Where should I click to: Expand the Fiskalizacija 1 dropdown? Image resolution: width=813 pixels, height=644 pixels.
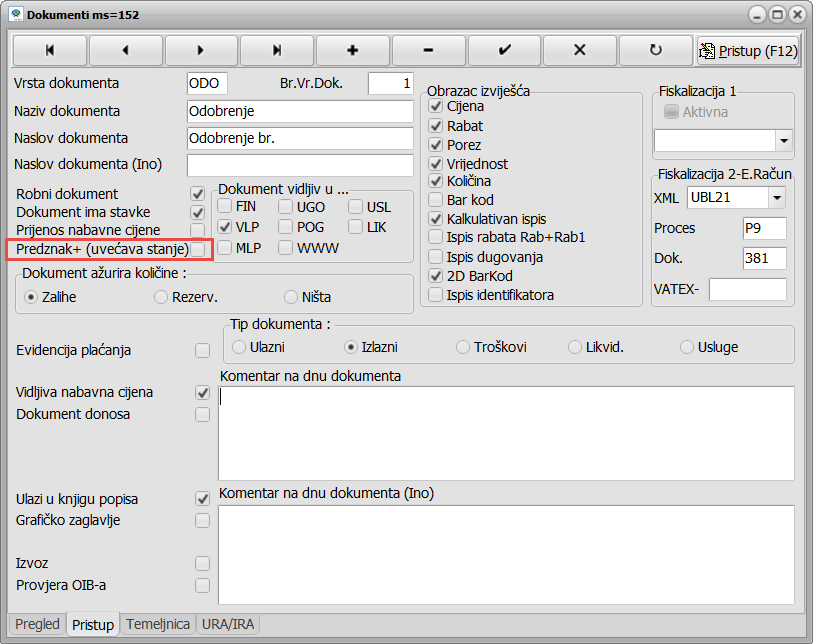[x=783, y=140]
